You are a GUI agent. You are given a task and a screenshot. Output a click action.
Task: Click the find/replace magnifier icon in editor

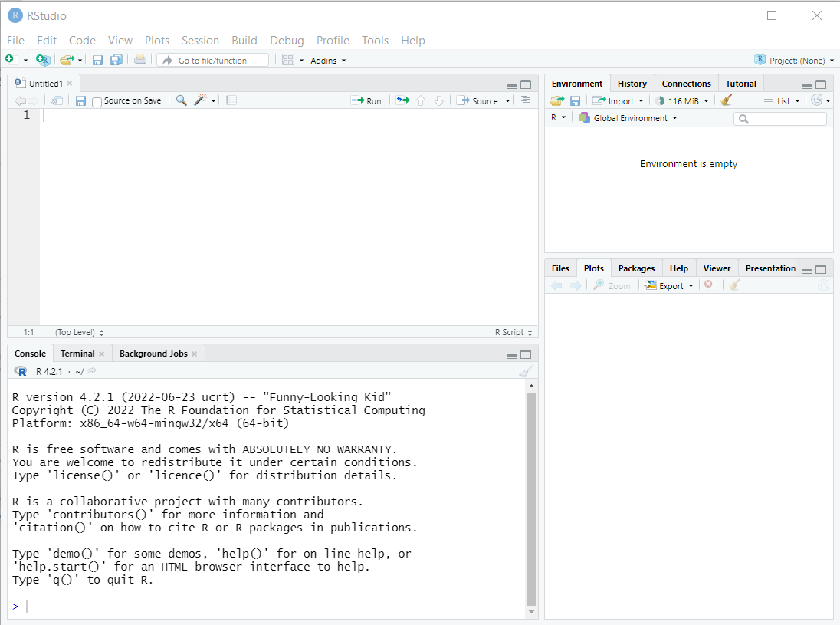[x=181, y=100]
